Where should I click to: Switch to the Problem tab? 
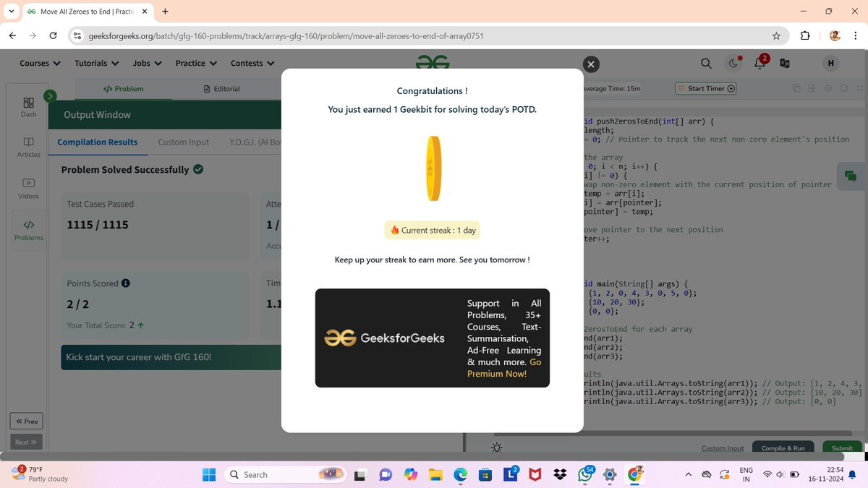point(124,88)
